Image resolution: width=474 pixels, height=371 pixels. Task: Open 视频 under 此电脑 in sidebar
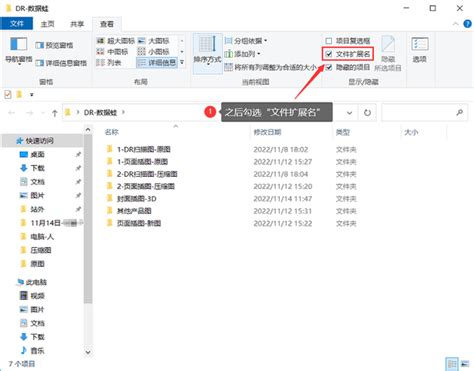coord(32,296)
